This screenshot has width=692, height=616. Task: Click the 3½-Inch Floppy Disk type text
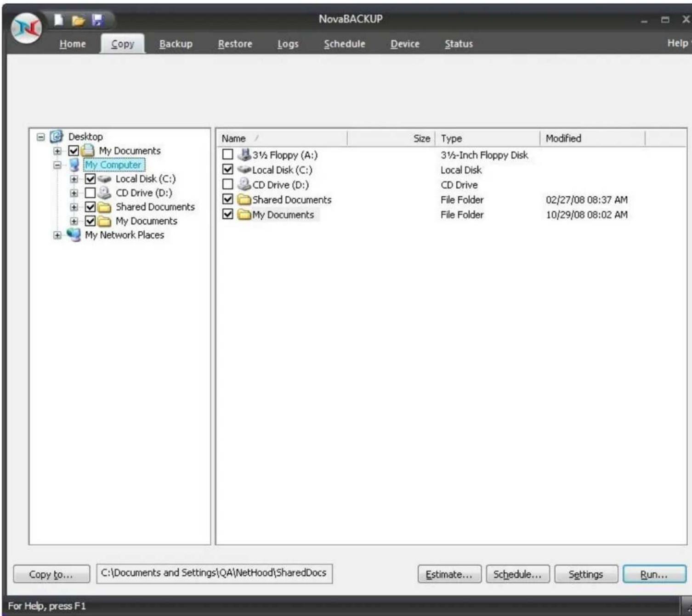[x=484, y=155]
